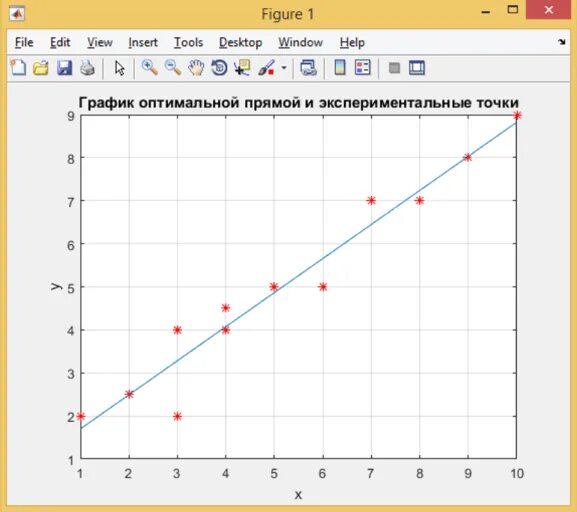Activate the Rotate 3D tool

(x=219, y=68)
